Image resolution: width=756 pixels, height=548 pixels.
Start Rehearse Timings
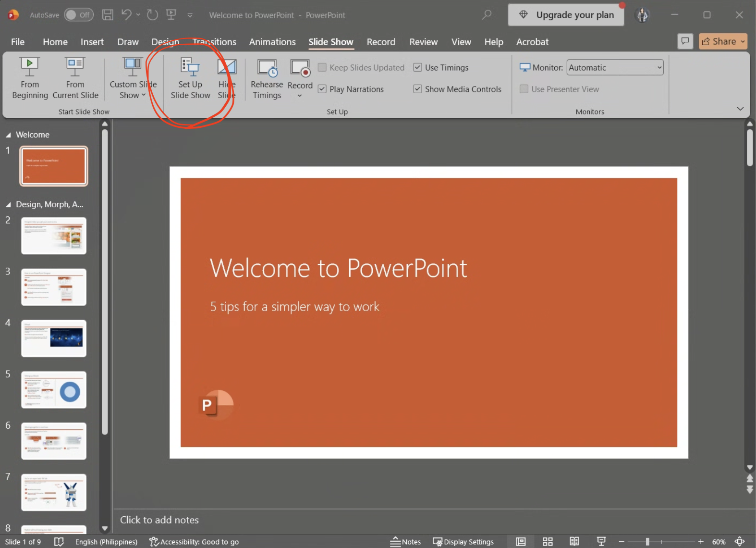tap(267, 78)
